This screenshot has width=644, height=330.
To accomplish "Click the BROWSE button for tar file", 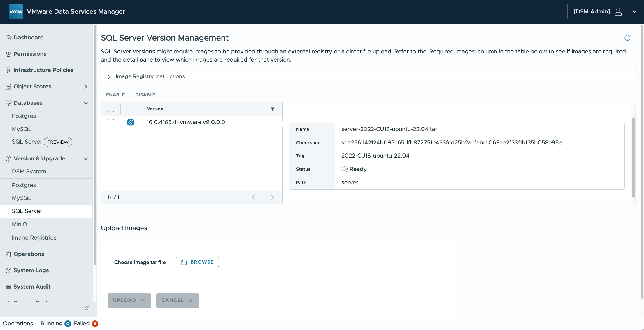I will 197,262.
